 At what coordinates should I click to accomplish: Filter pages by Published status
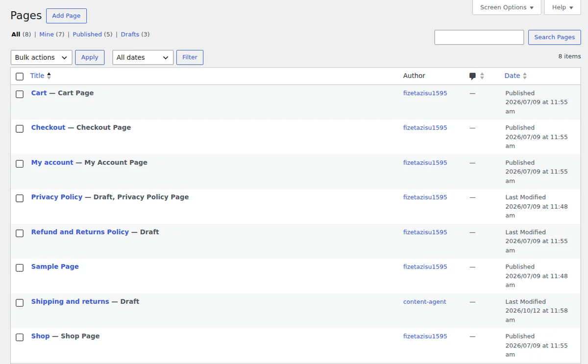pos(87,34)
